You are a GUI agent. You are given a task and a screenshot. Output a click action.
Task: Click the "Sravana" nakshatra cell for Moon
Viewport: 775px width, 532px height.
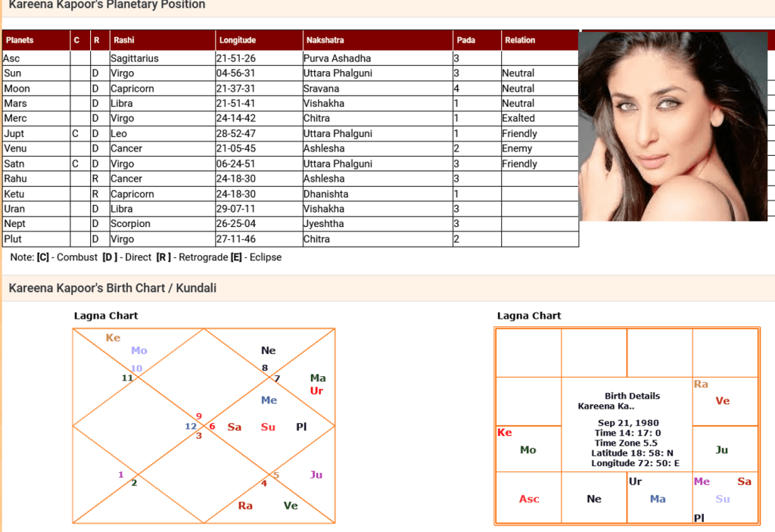(321, 89)
